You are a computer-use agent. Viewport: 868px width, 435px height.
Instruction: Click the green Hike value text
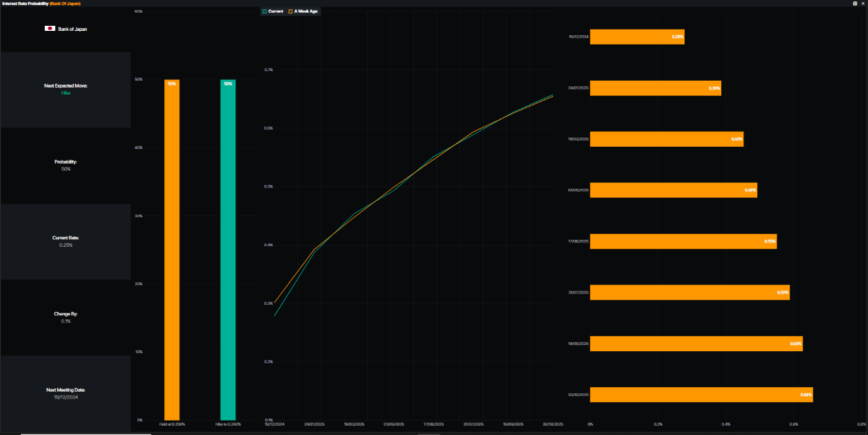click(66, 93)
